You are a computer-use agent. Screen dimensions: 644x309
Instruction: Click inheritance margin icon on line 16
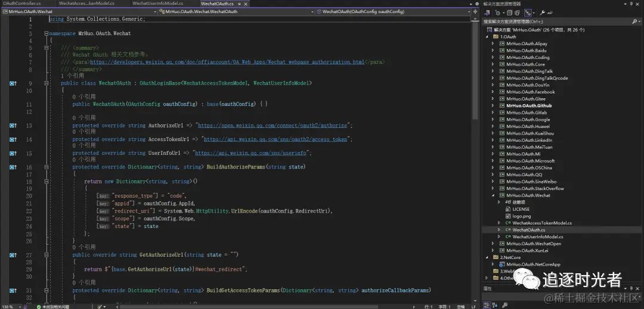pyautogui.click(x=13, y=167)
